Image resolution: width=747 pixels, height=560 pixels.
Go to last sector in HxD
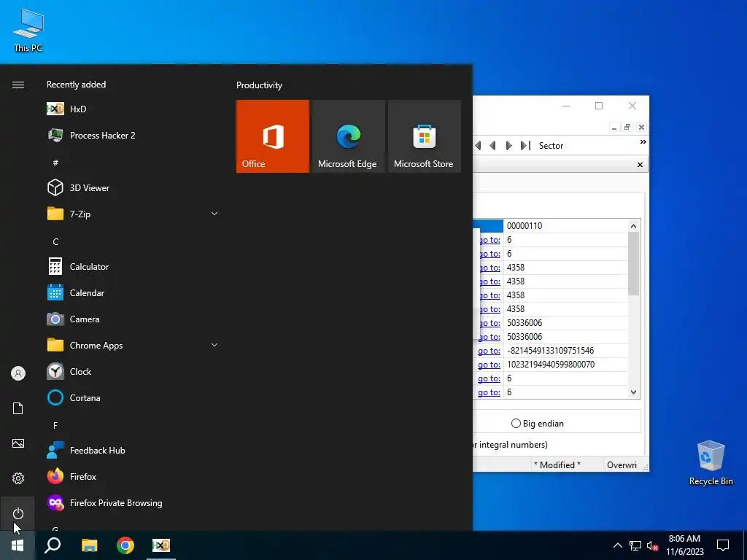(x=525, y=146)
